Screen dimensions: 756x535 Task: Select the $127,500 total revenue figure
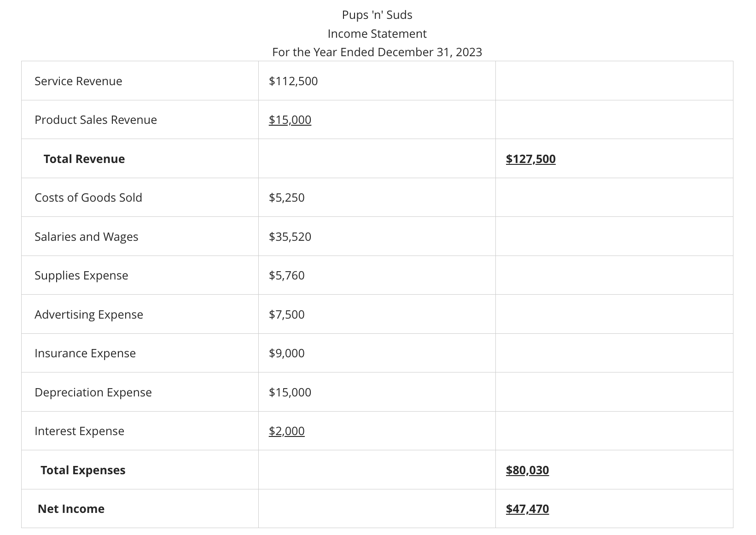coord(531,159)
